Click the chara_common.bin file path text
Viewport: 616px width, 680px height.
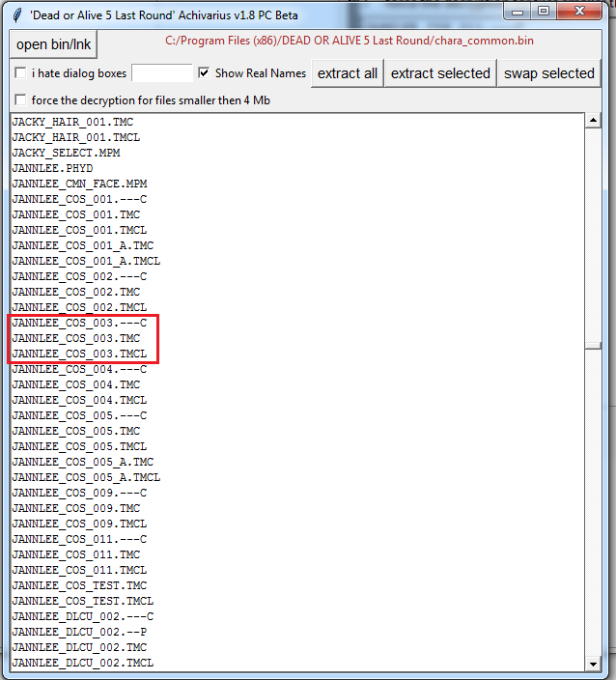(350, 41)
